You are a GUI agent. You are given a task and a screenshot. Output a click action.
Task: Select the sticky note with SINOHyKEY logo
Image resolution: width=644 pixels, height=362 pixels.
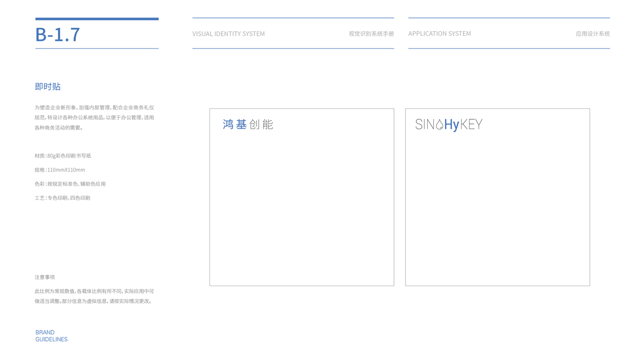pyautogui.click(x=497, y=197)
